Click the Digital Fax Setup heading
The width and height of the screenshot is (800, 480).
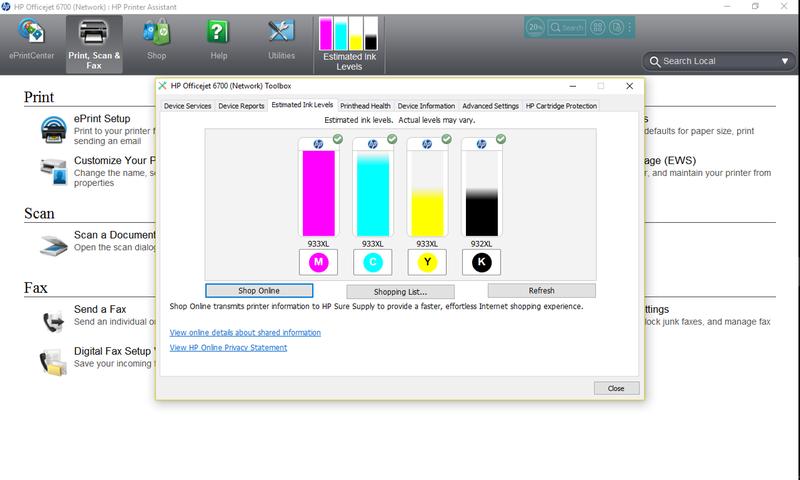(x=114, y=351)
